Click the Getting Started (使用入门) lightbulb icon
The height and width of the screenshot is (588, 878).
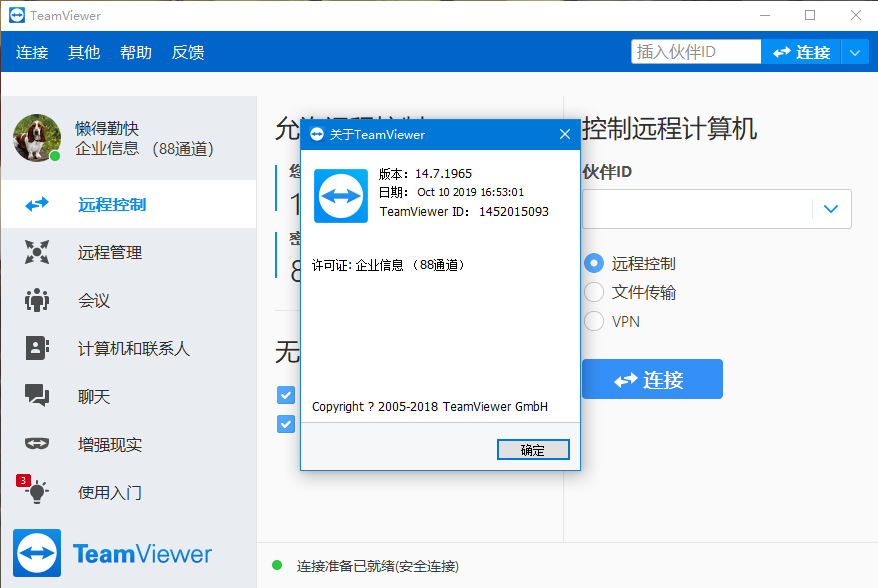pos(37,492)
